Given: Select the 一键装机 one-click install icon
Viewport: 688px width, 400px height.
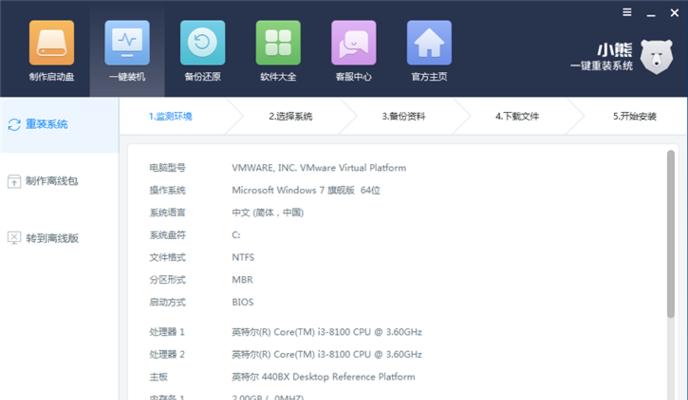Looking at the screenshot, I should (x=127, y=43).
